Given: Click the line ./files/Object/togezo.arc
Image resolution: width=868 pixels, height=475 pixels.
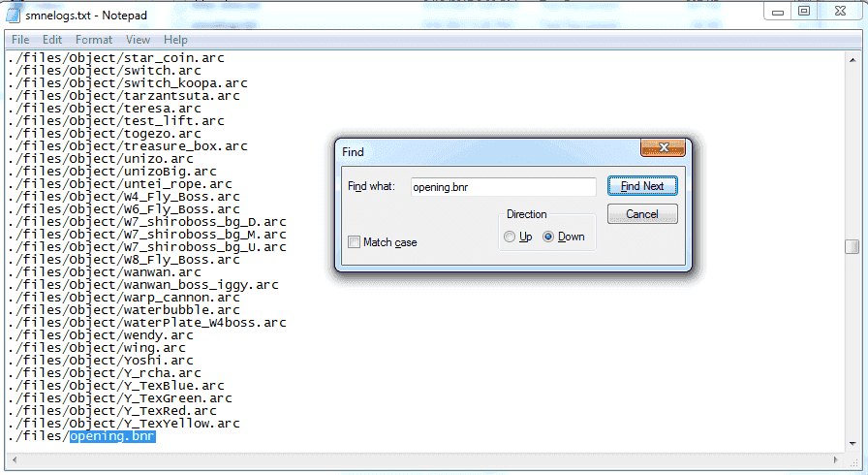Looking at the screenshot, I should 105,134.
